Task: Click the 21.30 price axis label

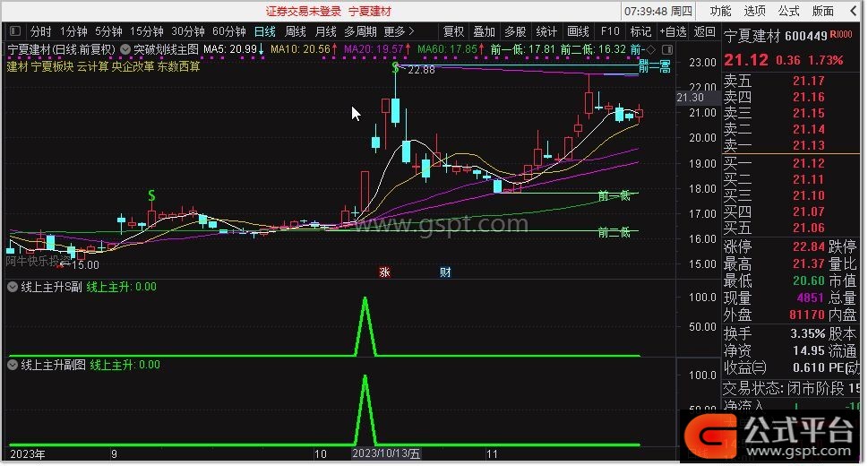Action: pos(691,98)
